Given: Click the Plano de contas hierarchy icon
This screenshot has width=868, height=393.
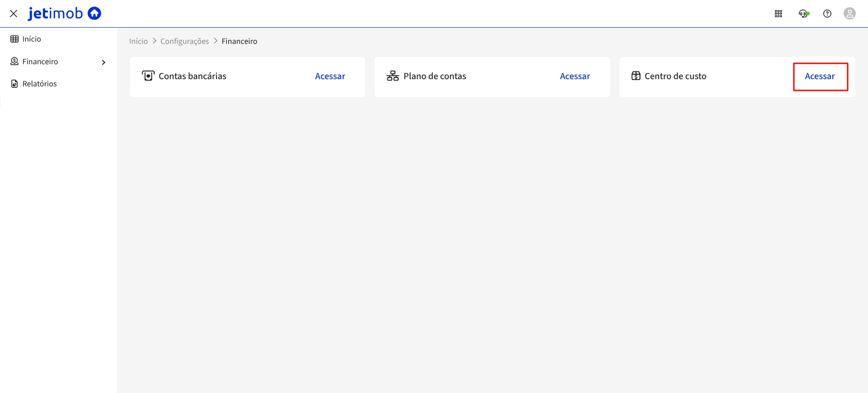Looking at the screenshot, I should tap(392, 76).
